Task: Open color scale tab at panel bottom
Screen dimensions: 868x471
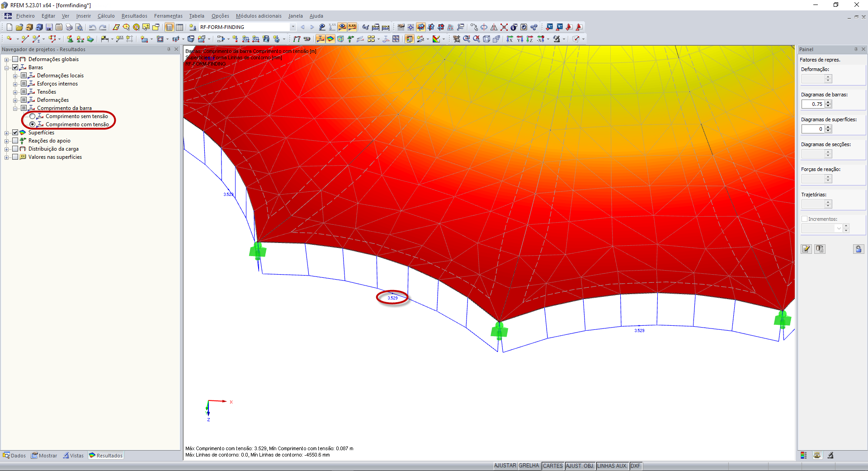Action: (x=803, y=455)
